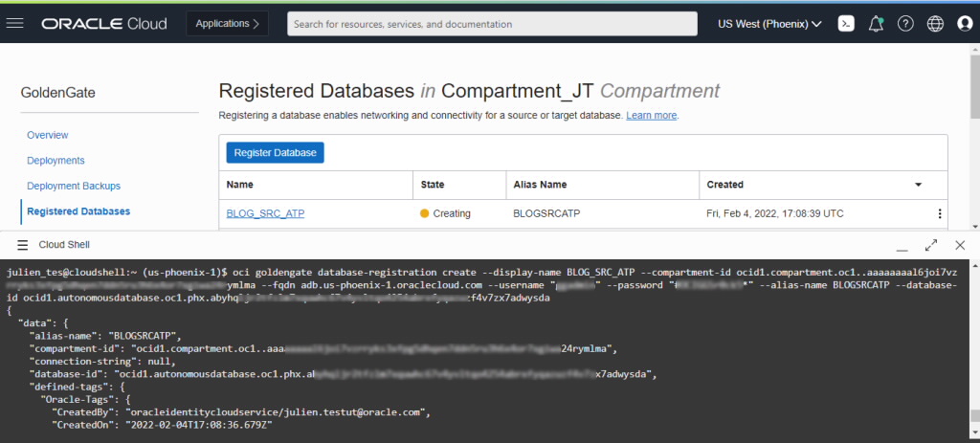Open the Applications menu
Viewport: 980px width, 443px height.
(228, 24)
